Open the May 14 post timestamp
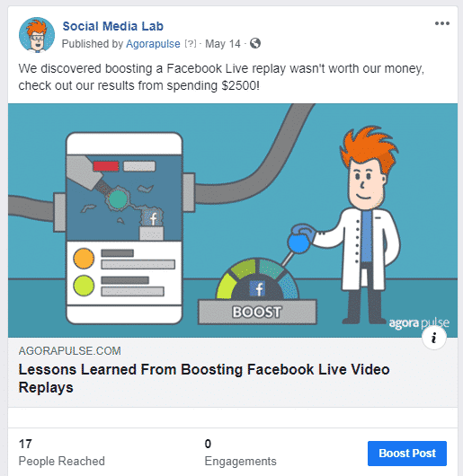Viewport: 463px width, 476px height. pos(223,44)
